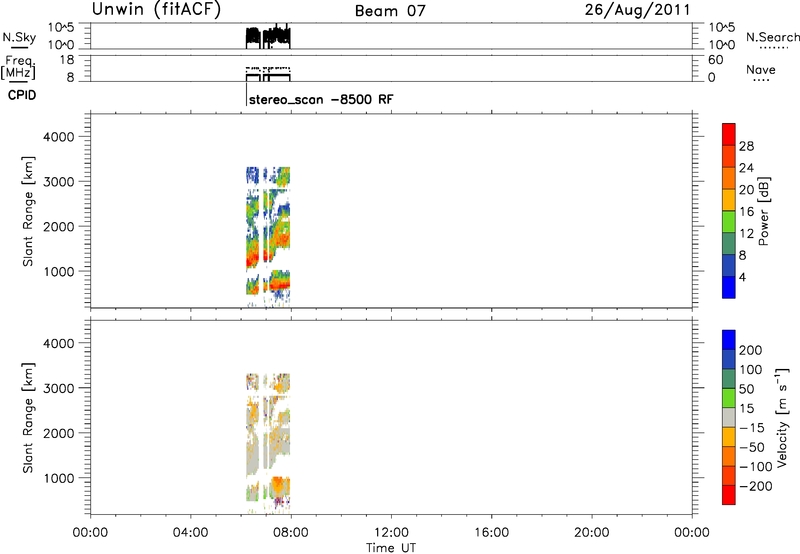
Task: Click the date '26/Aug/2011'
Action: [x=637, y=10]
